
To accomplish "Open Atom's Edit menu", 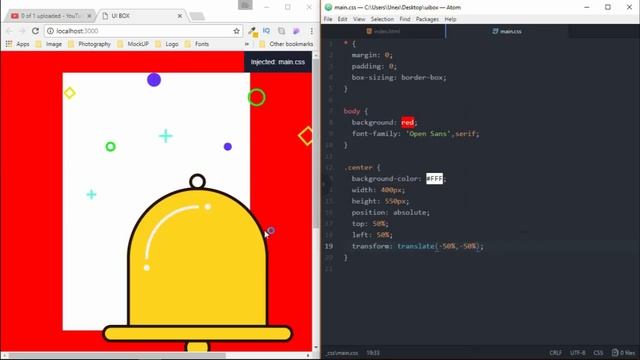I will (342, 19).
